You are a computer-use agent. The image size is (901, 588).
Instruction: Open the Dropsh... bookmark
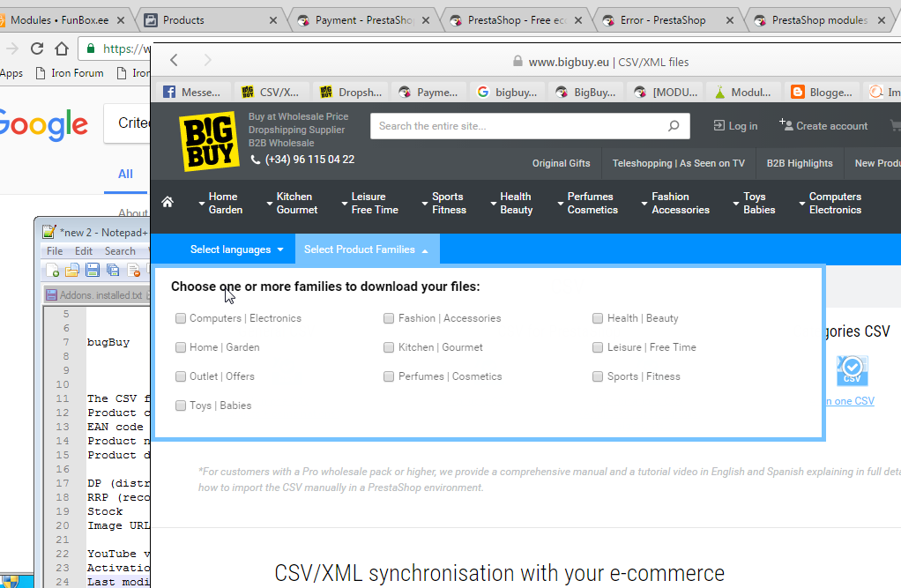click(351, 92)
